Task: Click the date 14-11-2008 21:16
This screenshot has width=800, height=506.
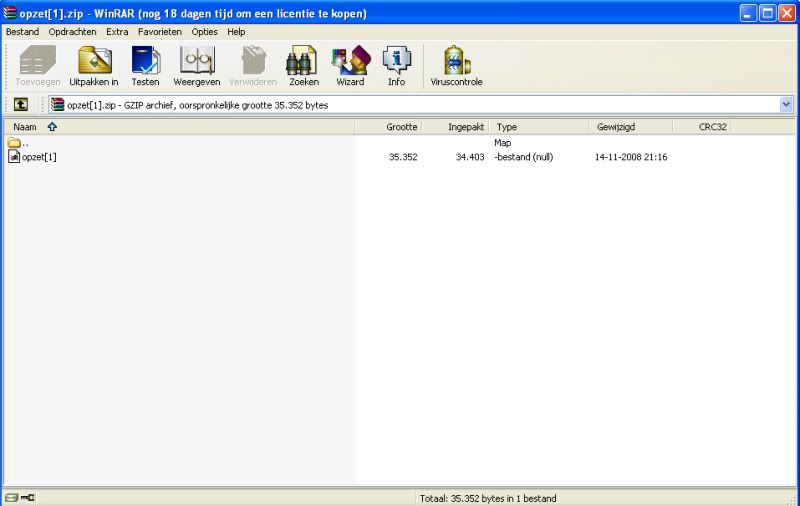Action: click(x=631, y=157)
